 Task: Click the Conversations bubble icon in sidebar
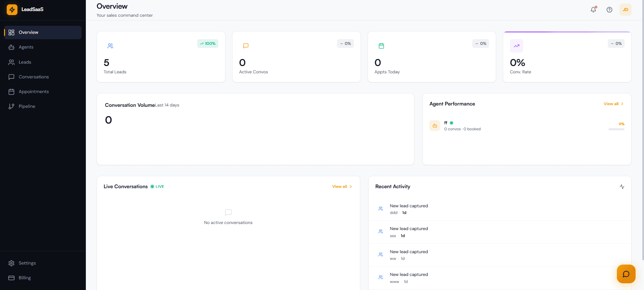coord(11,77)
